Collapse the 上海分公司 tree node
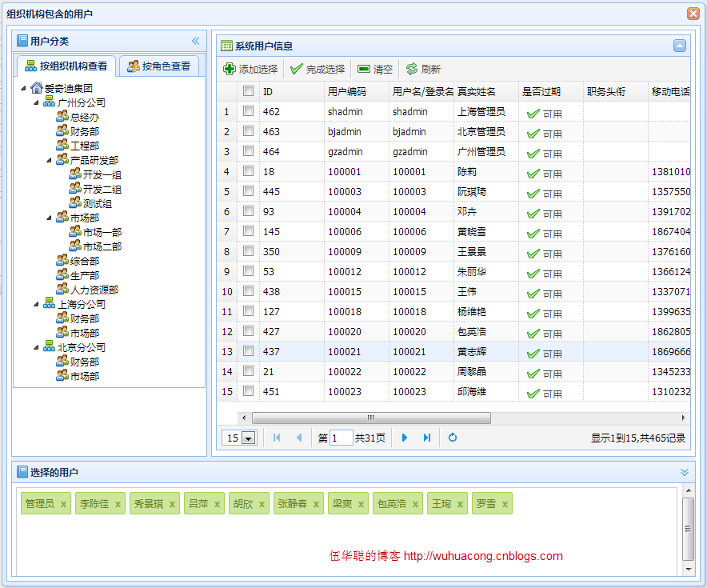The width and height of the screenshot is (707, 588). (37, 304)
